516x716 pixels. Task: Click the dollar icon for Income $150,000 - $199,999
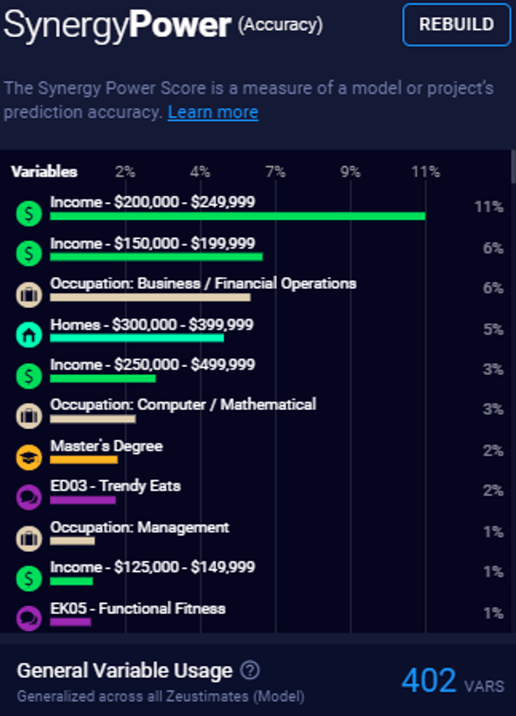coord(29,253)
